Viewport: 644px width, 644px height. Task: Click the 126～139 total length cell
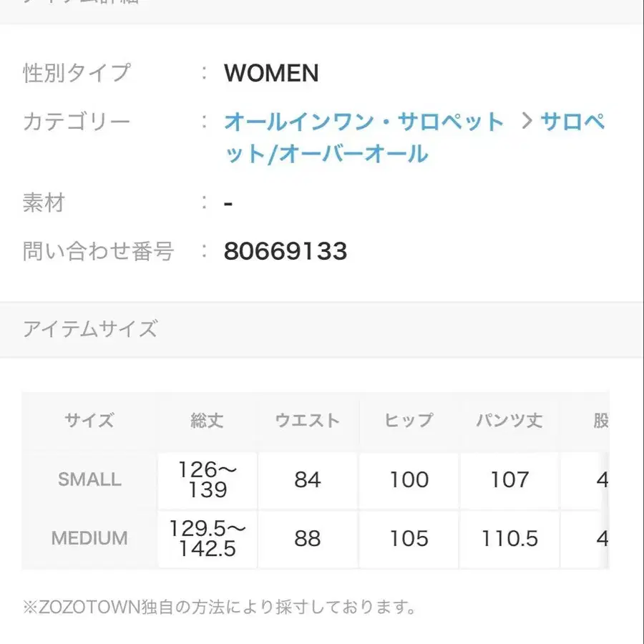(208, 479)
